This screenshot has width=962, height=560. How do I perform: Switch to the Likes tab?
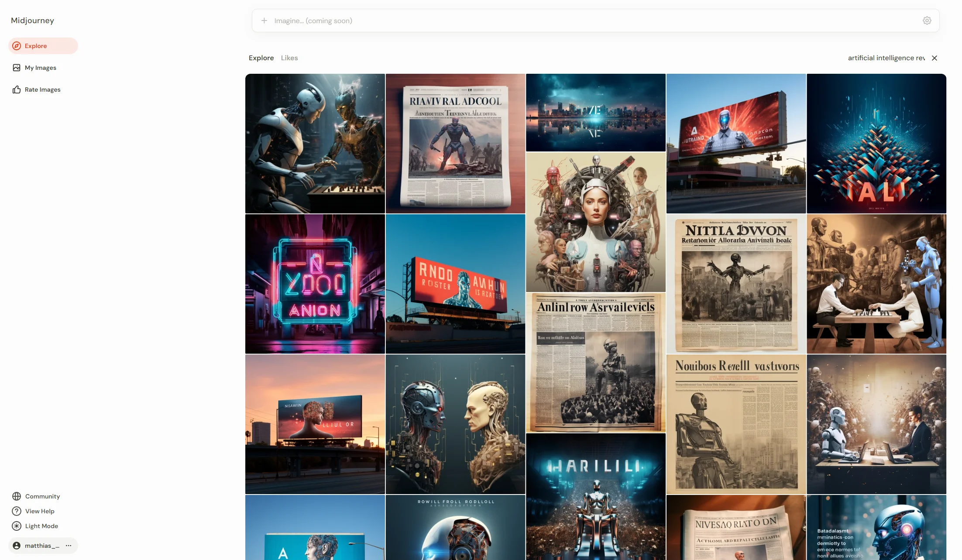point(289,58)
